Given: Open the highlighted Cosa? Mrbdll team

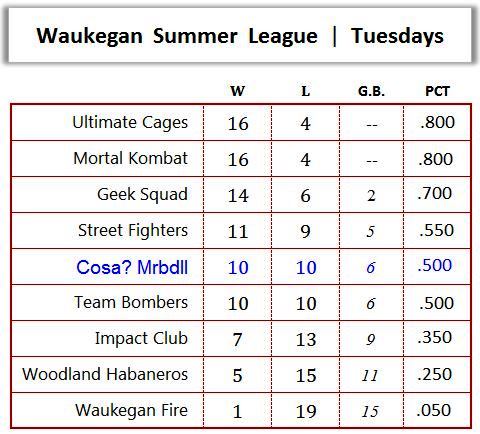Looking at the screenshot, I should click(132, 267).
